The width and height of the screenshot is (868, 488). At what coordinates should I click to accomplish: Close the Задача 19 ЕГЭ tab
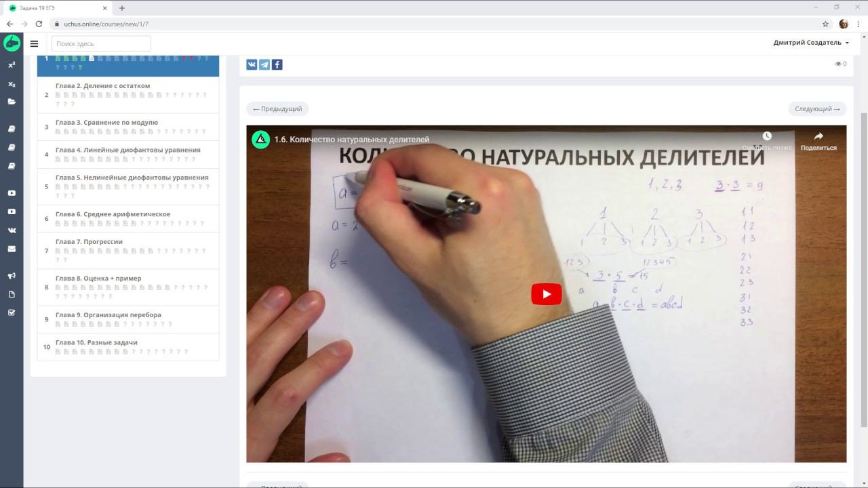pos(103,8)
